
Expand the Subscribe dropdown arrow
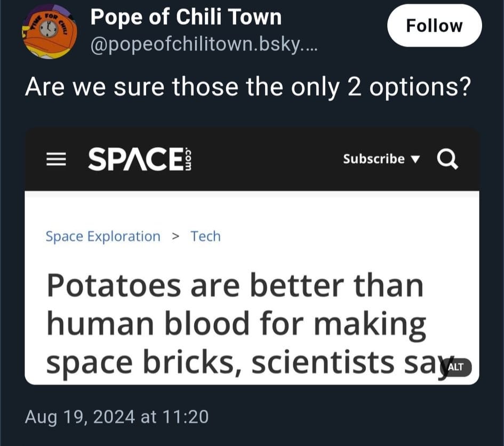[x=416, y=160]
